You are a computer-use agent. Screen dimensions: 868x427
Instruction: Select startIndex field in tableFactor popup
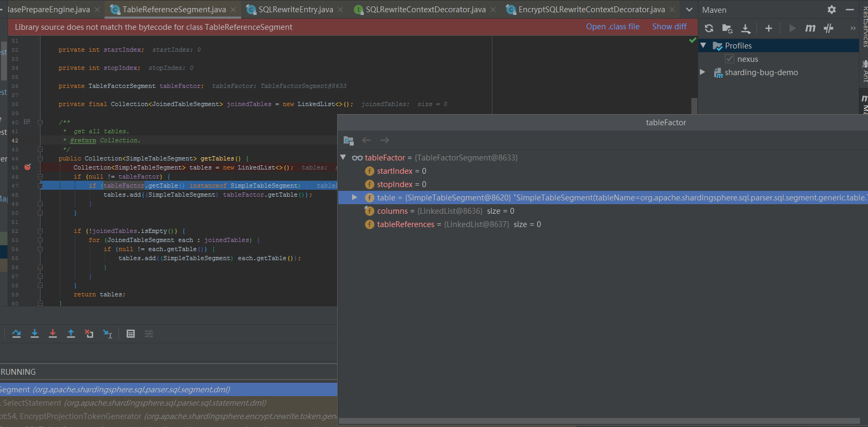(603, 171)
